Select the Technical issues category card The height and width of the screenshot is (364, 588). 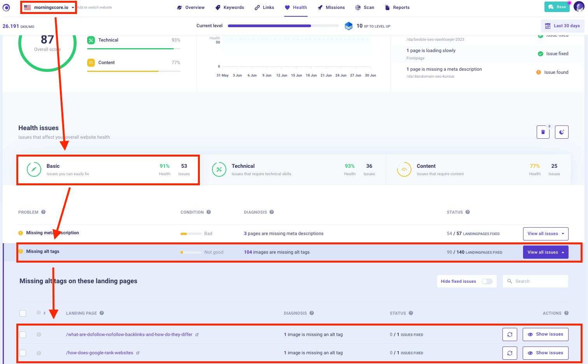293,170
